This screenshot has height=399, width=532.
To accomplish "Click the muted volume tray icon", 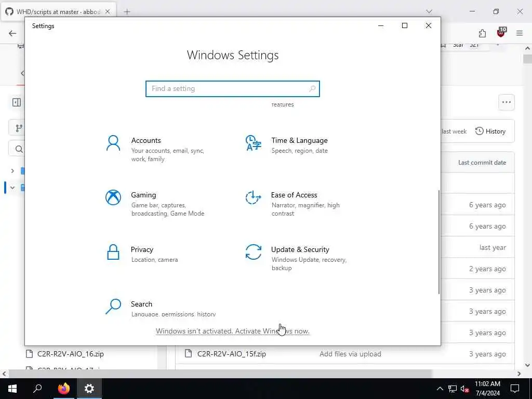I will tap(465, 389).
